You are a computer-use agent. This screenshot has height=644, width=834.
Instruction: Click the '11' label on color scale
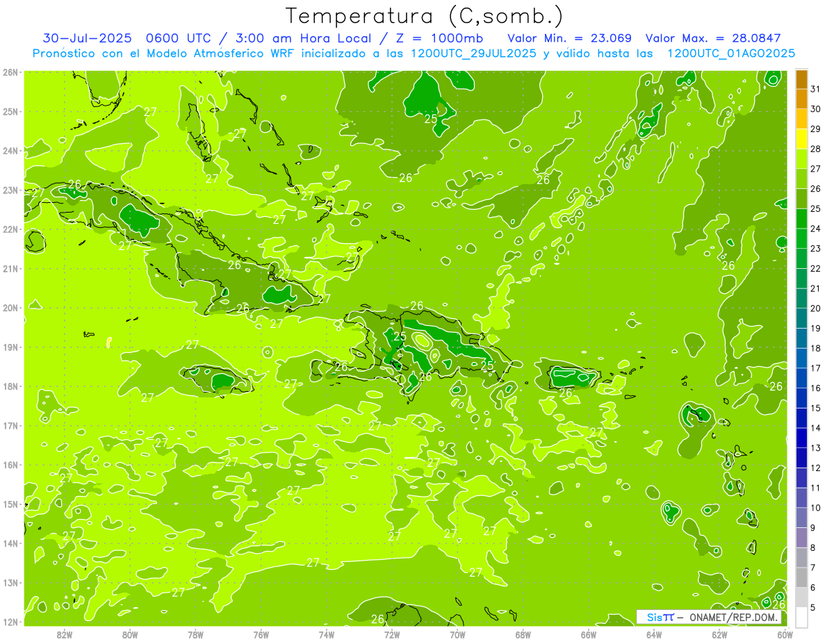click(x=815, y=488)
